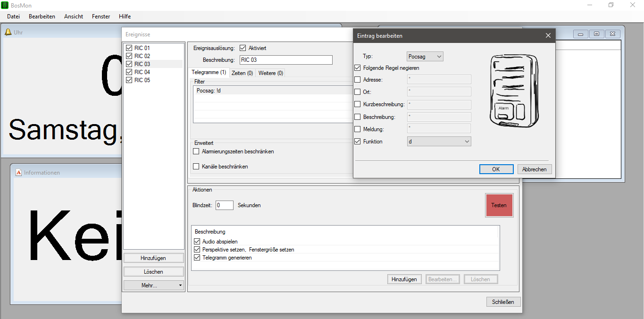Enable the Adresse checkbox
The width and height of the screenshot is (644, 319).
pyautogui.click(x=357, y=79)
